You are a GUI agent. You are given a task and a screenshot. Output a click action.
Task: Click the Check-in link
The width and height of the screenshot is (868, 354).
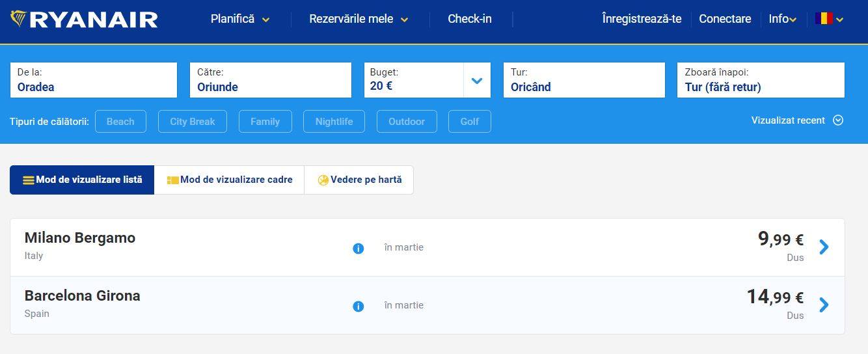(x=470, y=19)
